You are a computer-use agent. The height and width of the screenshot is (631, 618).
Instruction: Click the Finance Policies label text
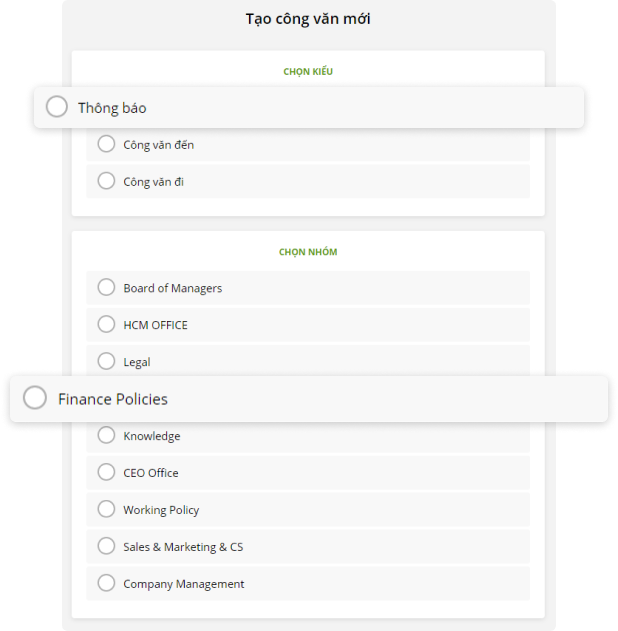tap(113, 399)
